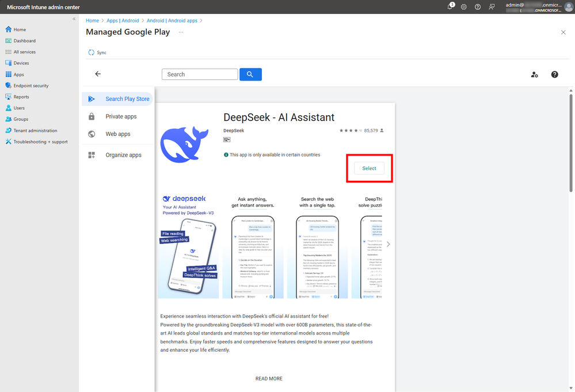Open Tenant administration
The height and width of the screenshot is (392, 575).
[x=32, y=131]
